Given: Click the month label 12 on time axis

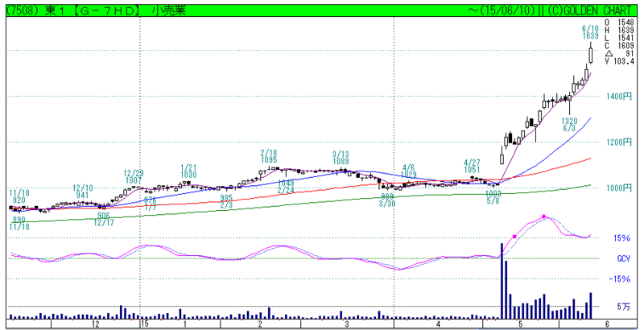Looking at the screenshot, I should click(x=95, y=324).
